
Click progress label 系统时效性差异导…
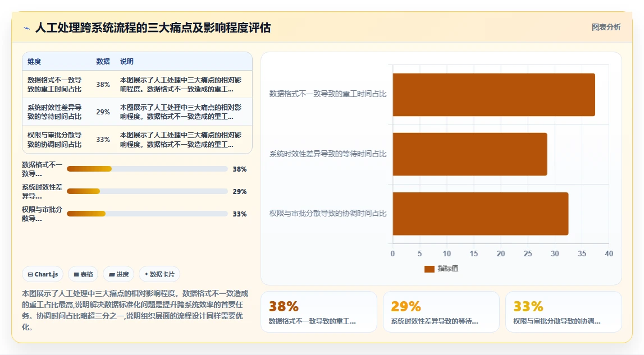42,191
